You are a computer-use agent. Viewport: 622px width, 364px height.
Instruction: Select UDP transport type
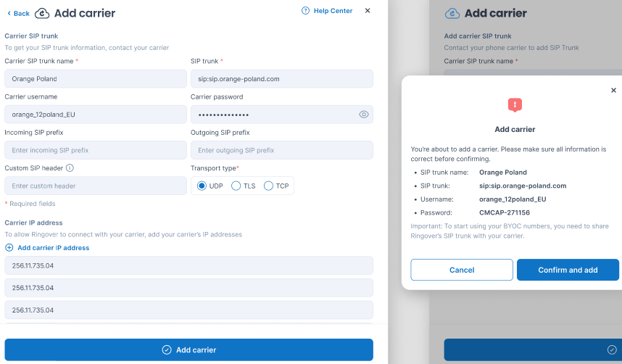click(x=202, y=186)
